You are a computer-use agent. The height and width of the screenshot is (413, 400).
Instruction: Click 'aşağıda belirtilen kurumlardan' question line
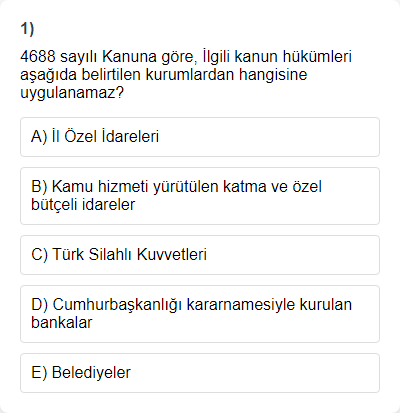click(127, 75)
